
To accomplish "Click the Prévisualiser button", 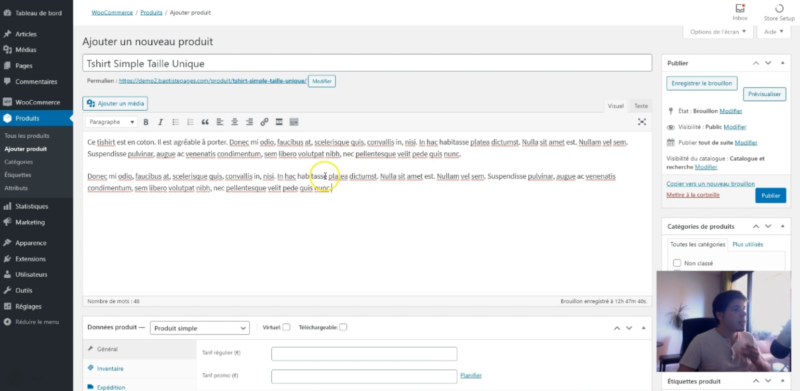I will pos(764,94).
